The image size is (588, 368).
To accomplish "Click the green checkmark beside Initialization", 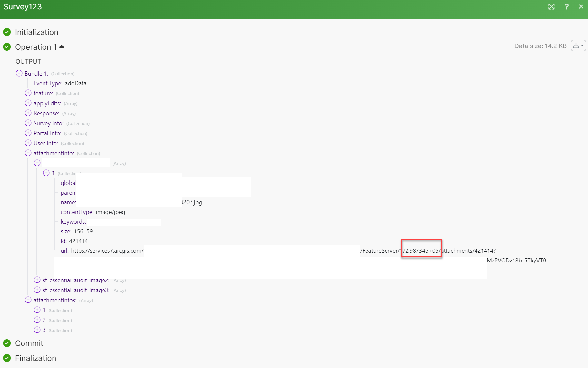I will [x=7, y=32].
